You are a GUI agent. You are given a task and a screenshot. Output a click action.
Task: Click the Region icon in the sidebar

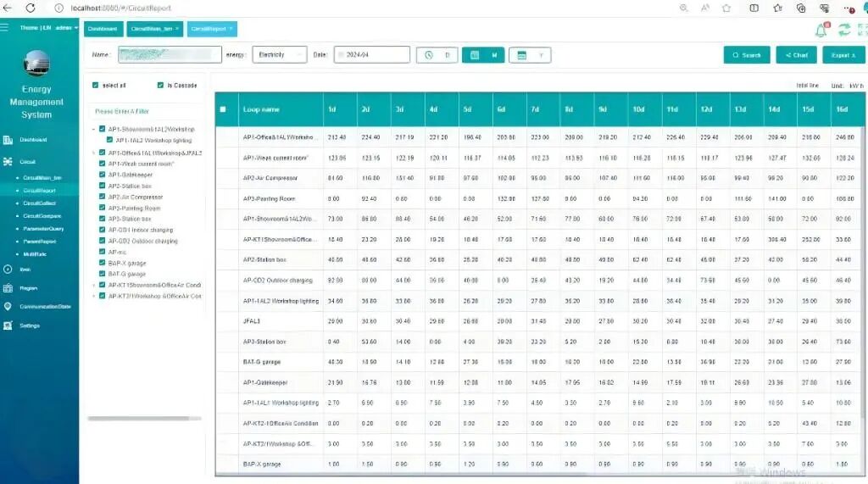tap(8, 288)
